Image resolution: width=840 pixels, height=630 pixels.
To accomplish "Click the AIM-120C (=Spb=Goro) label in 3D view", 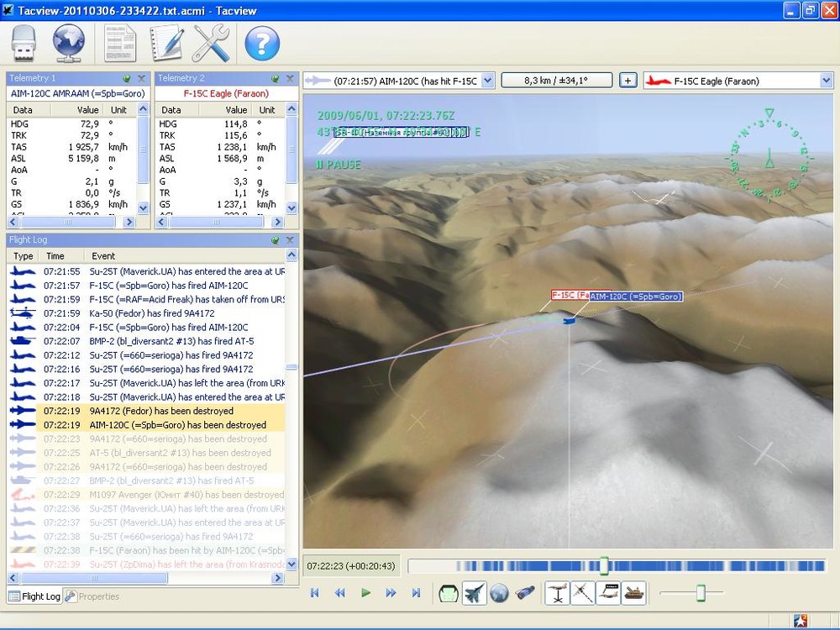I will [636, 297].
